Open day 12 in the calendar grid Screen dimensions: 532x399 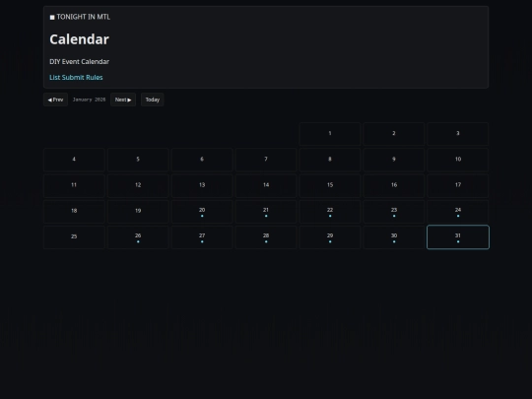(x=138, y=185)
